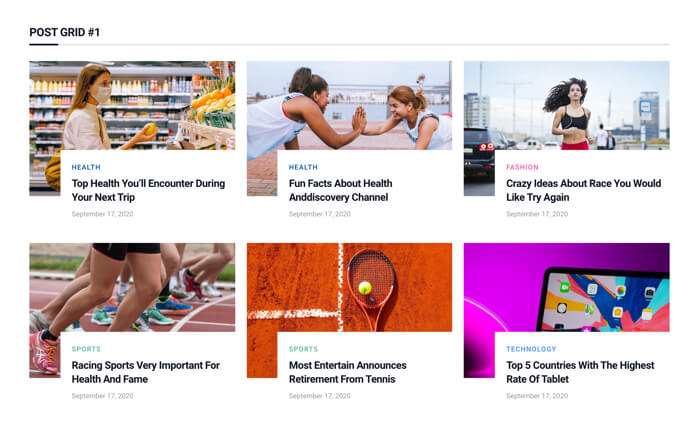Open the supermarket woman with mask thumbnail
The height and width of the screenshot is (427, 700).
click(x=132, y=105)
